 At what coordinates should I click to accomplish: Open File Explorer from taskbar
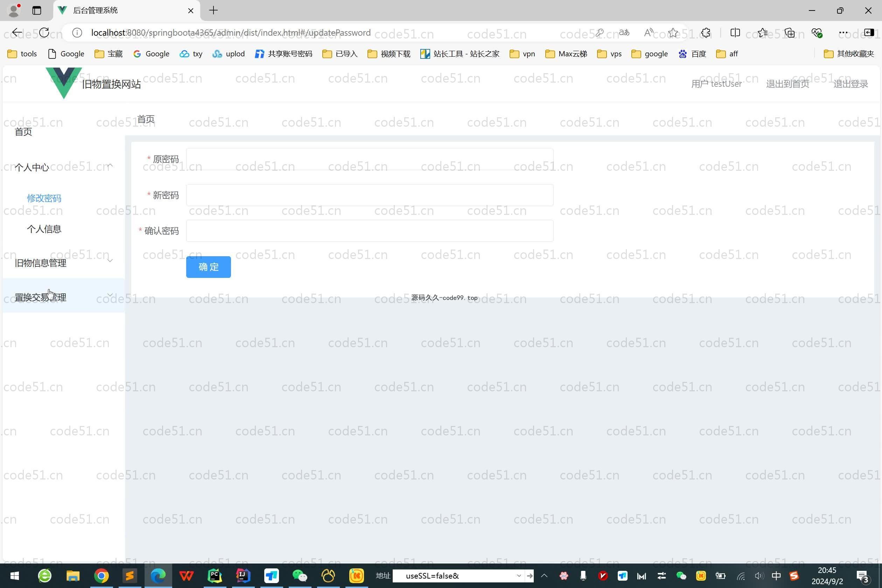point(73,576)
